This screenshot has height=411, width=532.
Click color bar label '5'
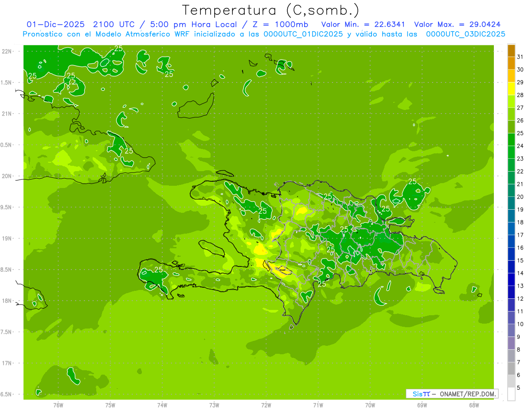[519, 388]
